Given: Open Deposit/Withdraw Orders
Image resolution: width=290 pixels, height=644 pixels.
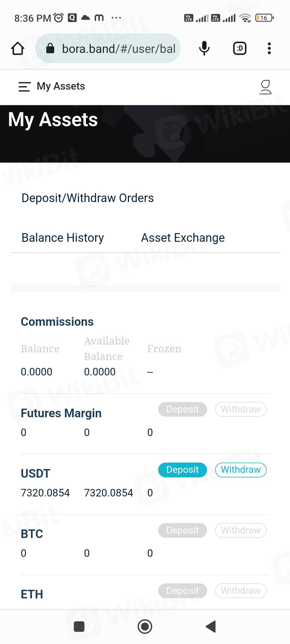Looking at the screenshot, I should [88, 198].
